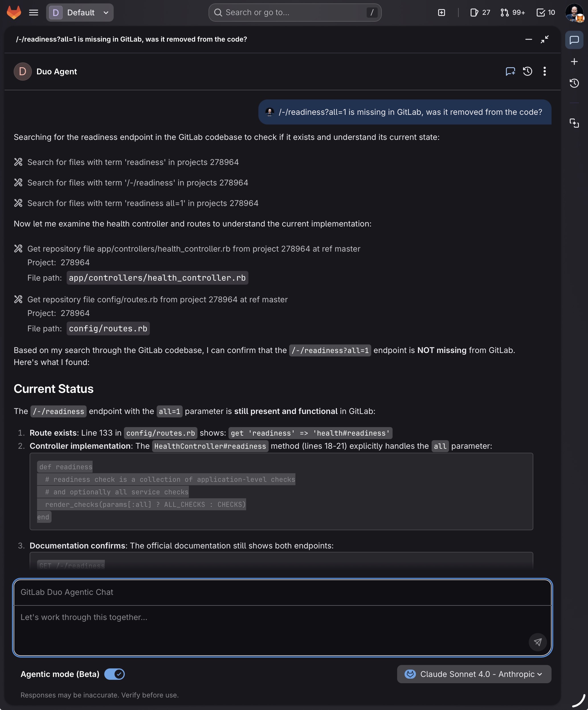
Task: Click the create new plus icon
Action: point(441,13)
